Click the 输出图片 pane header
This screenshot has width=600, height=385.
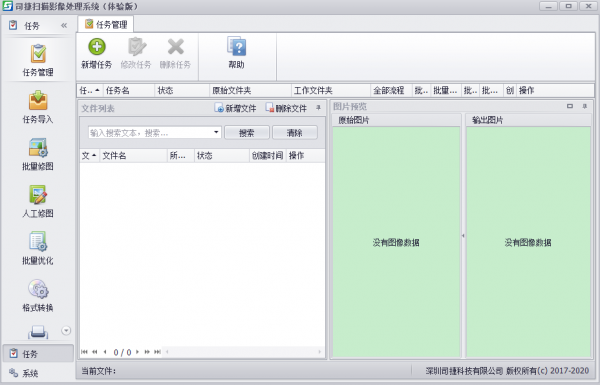click(x=529, y=120)
